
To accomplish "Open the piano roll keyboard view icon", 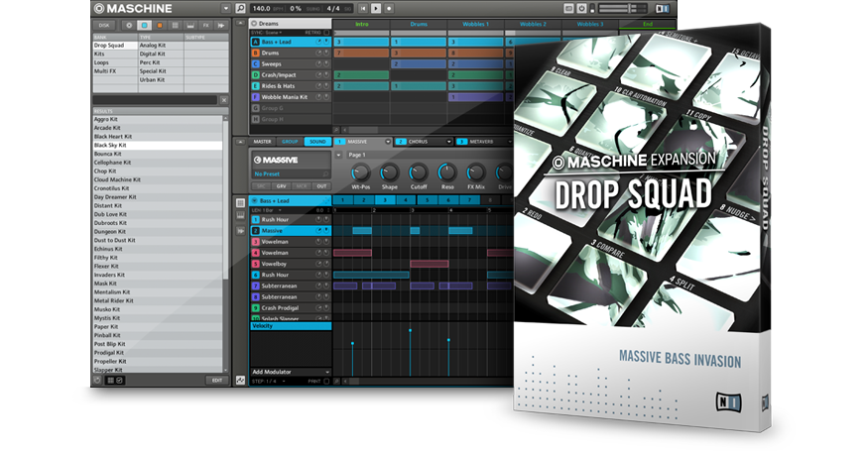I will tap(240, 216).
